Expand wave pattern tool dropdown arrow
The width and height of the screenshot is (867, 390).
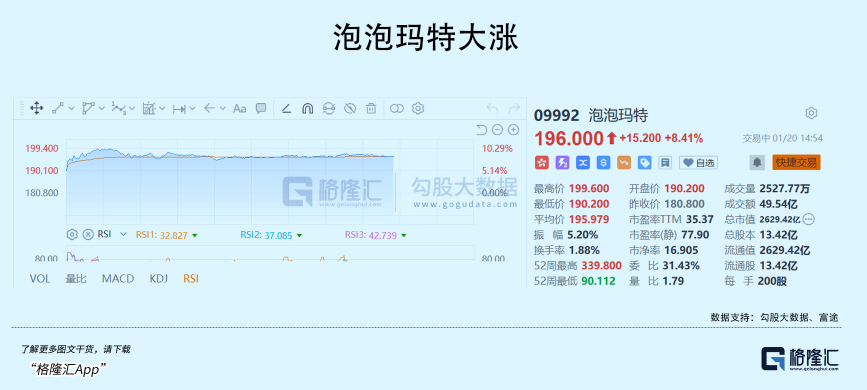132,109
